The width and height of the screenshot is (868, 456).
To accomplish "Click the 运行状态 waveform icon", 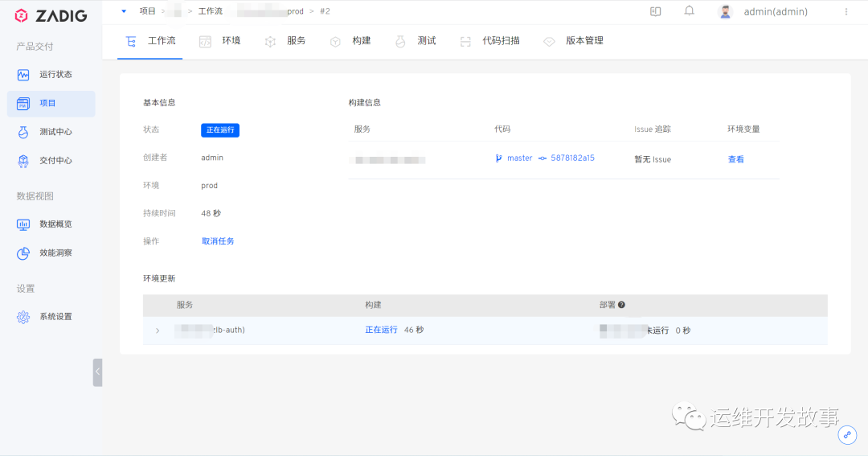I will (x=23, y=75).
